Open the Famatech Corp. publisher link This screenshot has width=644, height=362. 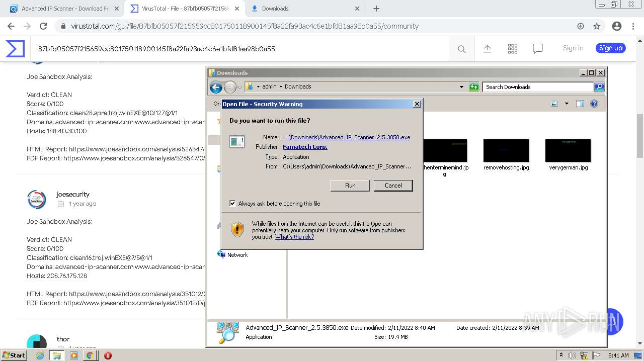[x=305, y=147]
